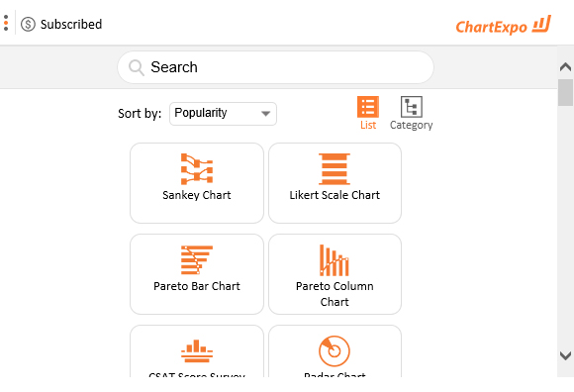Pick the Pareto Column Chart icon
Screen dimensions: 574x392
tap(335, 260)
